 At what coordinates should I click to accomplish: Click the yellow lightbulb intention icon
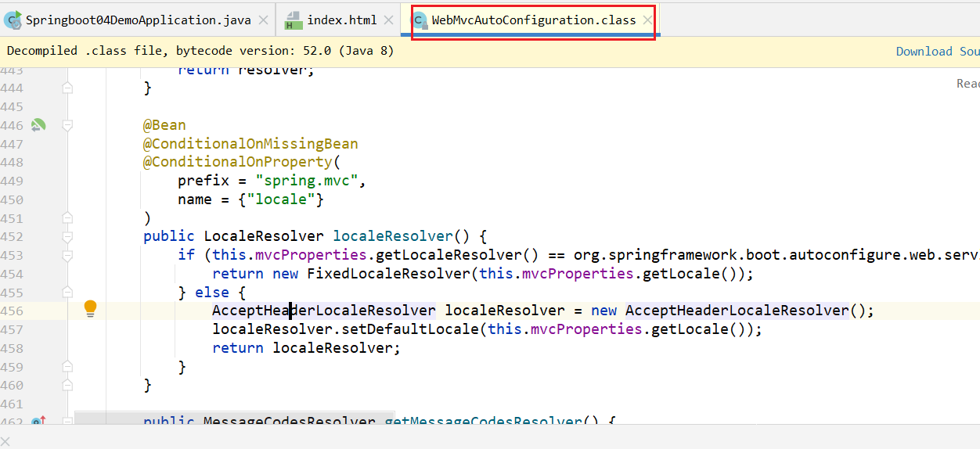pyautogui.click(x=90, y=308)
